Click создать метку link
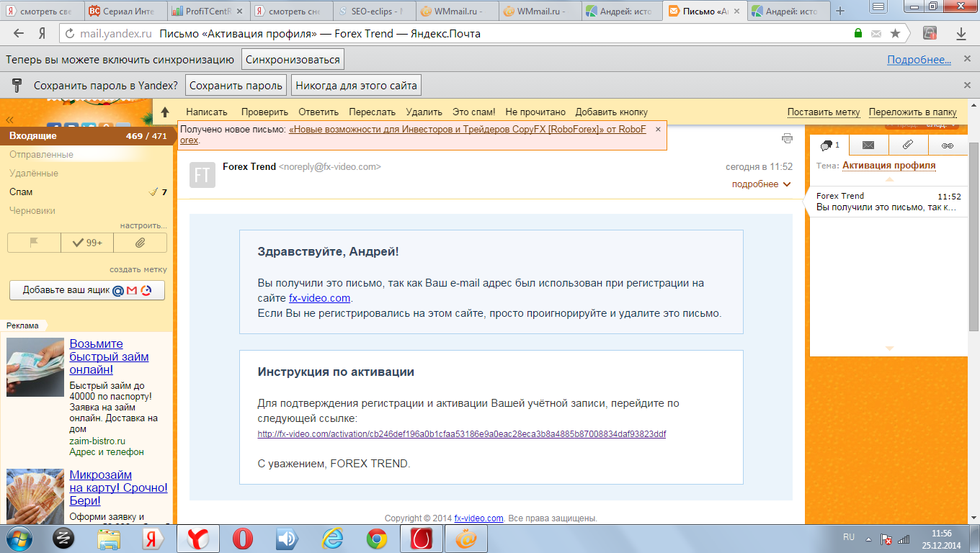Image resolution: width=980 pixels, height=553 pixels. coord(138,269)
